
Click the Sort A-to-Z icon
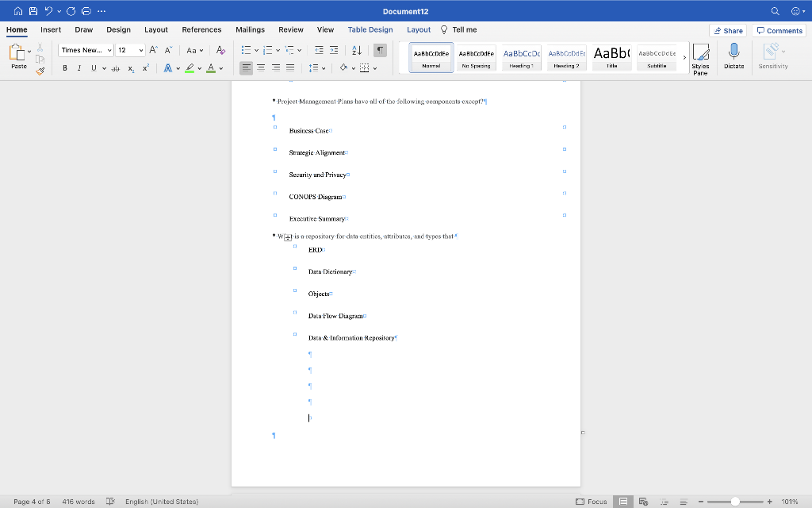point(356,50)
